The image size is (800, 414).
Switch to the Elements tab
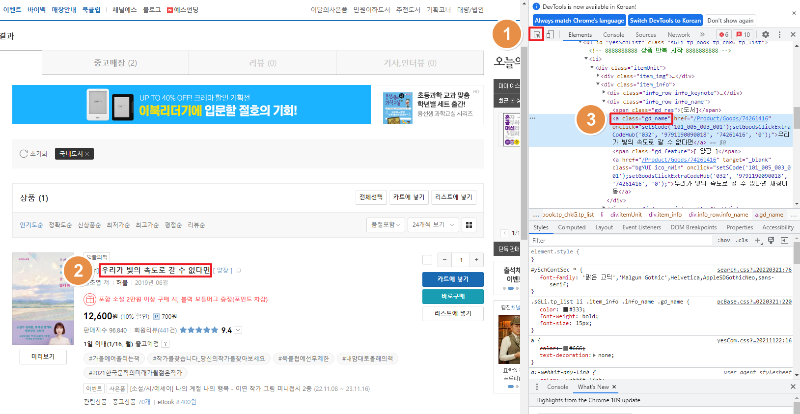click(580, 34)
